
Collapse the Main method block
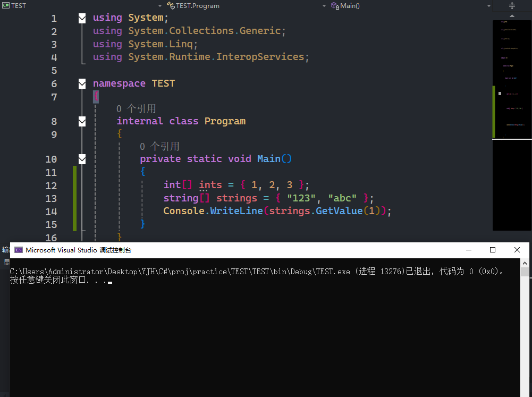(x=82, y=159)
